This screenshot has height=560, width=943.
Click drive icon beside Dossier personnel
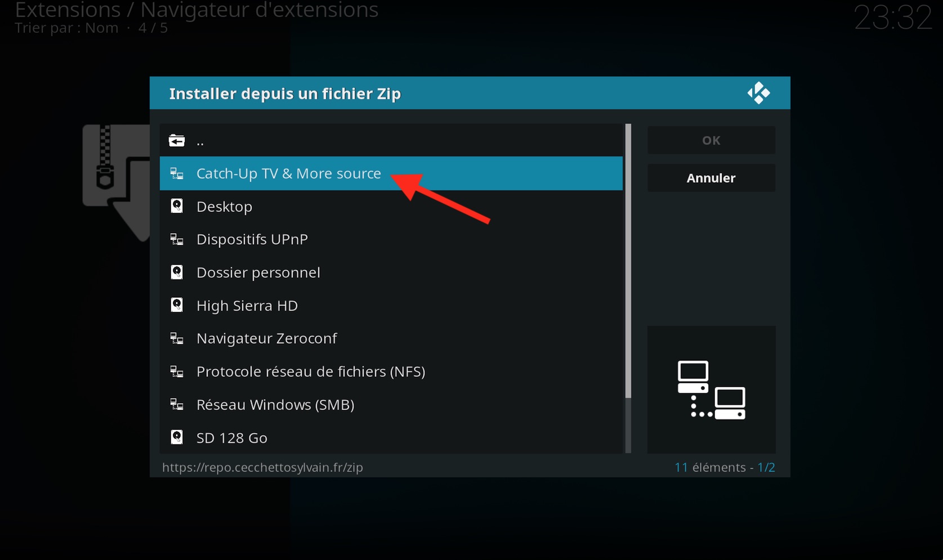point(177,272)
